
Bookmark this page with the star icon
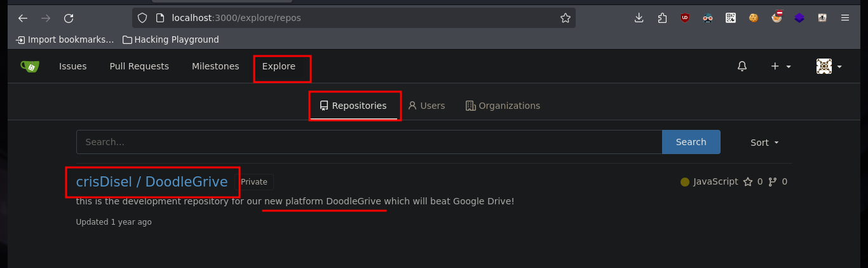(x=565, y=18)
